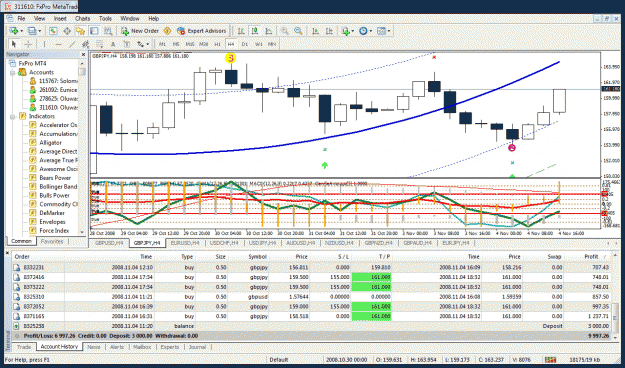
Task: Zoom out of the chart
Action: pos(298,31)
